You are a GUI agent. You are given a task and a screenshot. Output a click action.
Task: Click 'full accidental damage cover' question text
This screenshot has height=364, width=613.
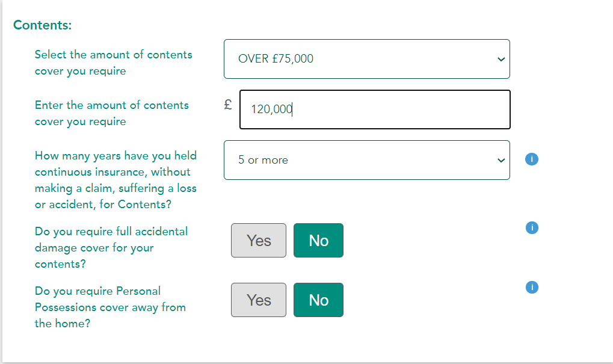pos(111,247)
